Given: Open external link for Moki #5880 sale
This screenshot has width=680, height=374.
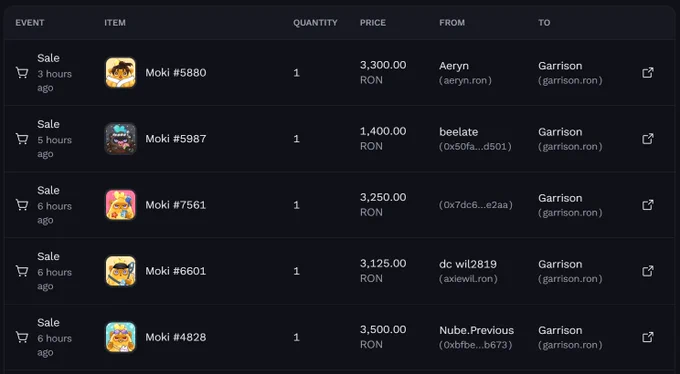Looking at the screenshot, I should click(x=647, y=72).
